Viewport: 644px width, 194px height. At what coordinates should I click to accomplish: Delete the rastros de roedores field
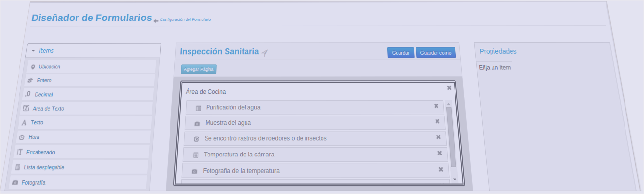(x=438, y=137)
